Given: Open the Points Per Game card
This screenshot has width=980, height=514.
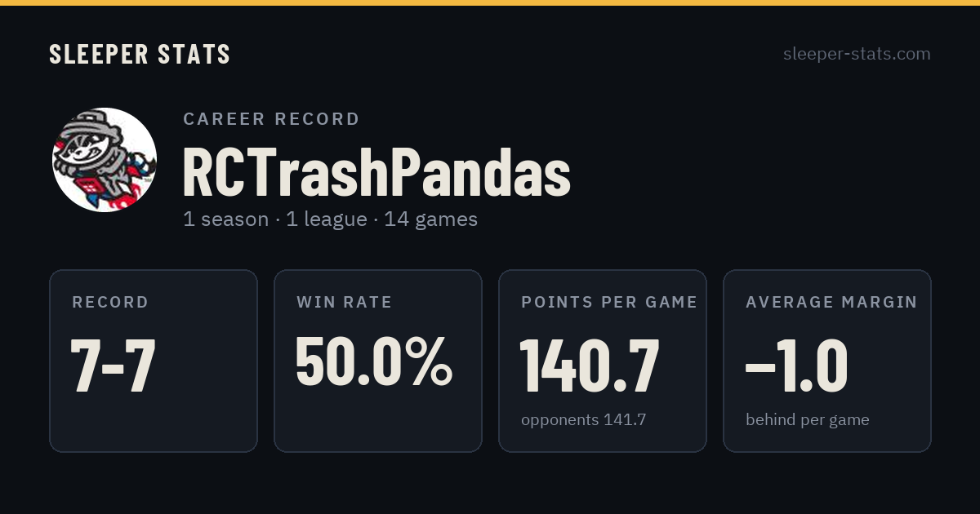Looking at the screenshot, I should [603, 361].
